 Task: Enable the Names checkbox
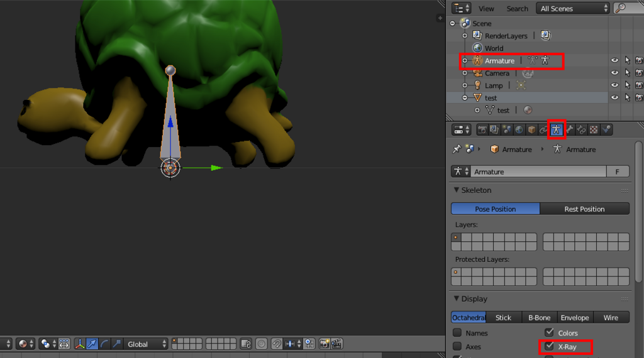coord(457,333)
